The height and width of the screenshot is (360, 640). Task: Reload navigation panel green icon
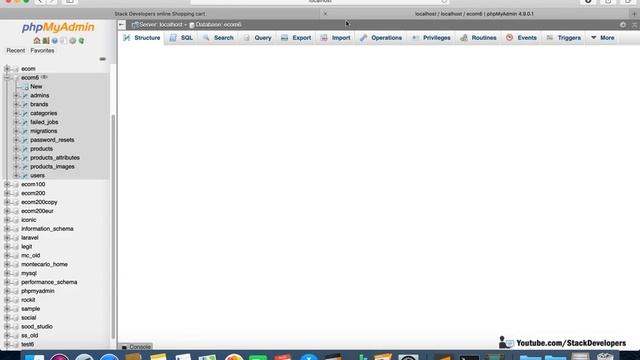[81, 41]
